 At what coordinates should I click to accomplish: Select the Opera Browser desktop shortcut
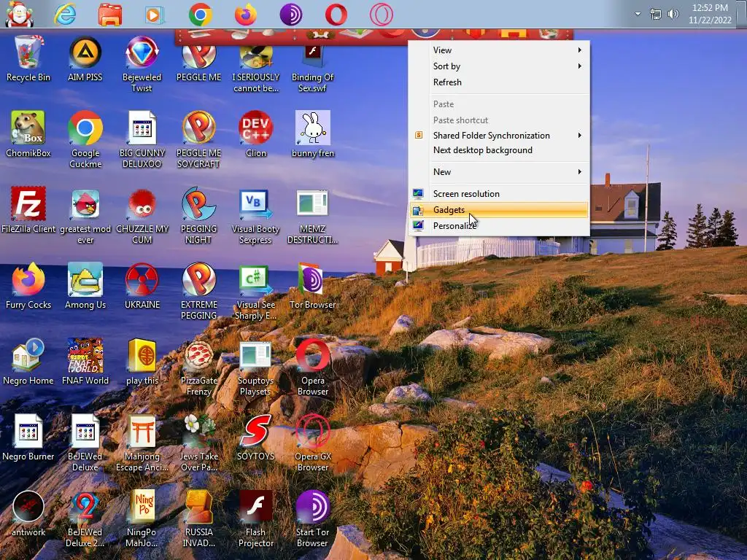pos(312,368)
